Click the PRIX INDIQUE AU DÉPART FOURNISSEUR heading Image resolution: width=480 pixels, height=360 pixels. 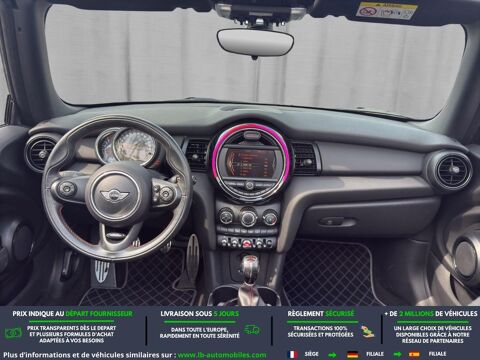coord(72,314)
